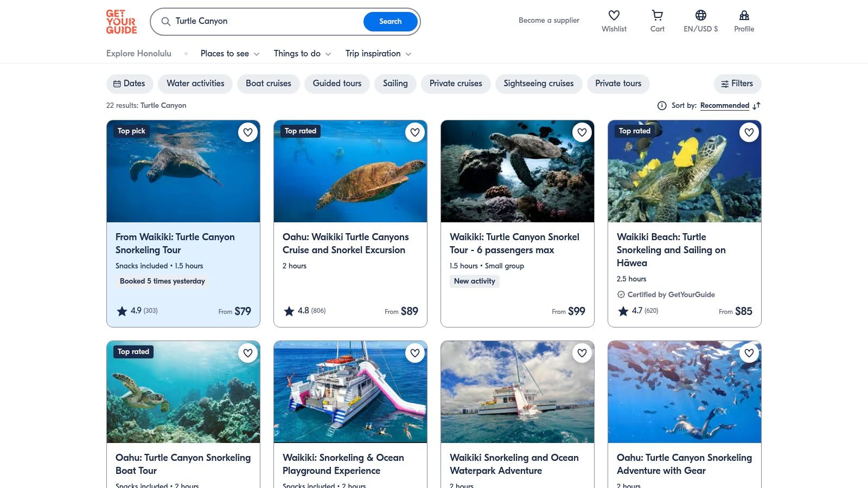Viewport: 868px width, 488px height.
Task: Click the Top pick turtle photo thumbnail
Action: tap(183, 171)
